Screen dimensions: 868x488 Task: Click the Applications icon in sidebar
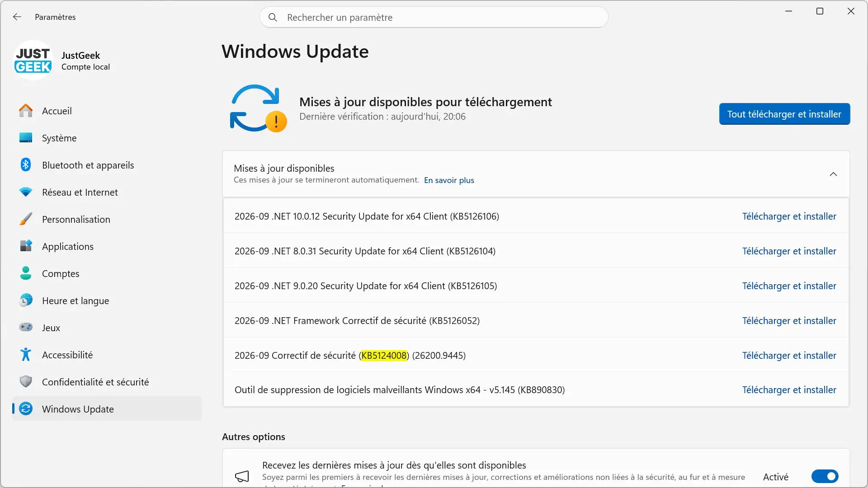(x=26, y=246)
